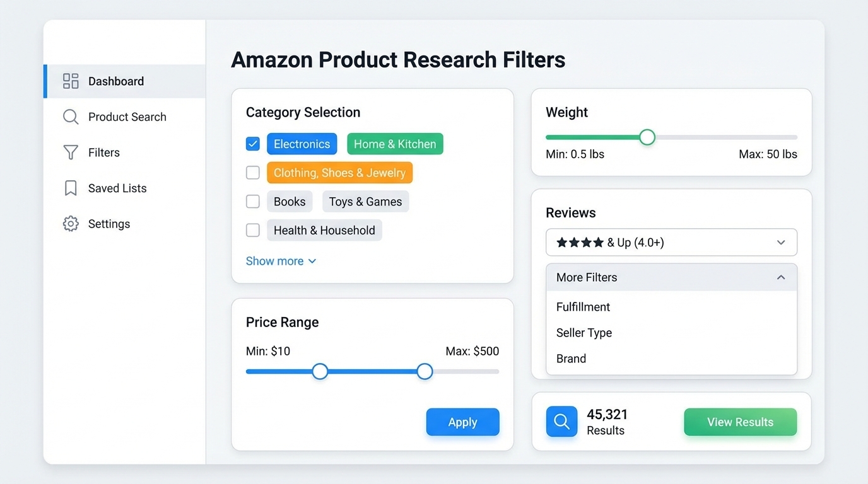
Task: Click the Dashboard grid icon in sidebar
Action: tap(70, 81)
